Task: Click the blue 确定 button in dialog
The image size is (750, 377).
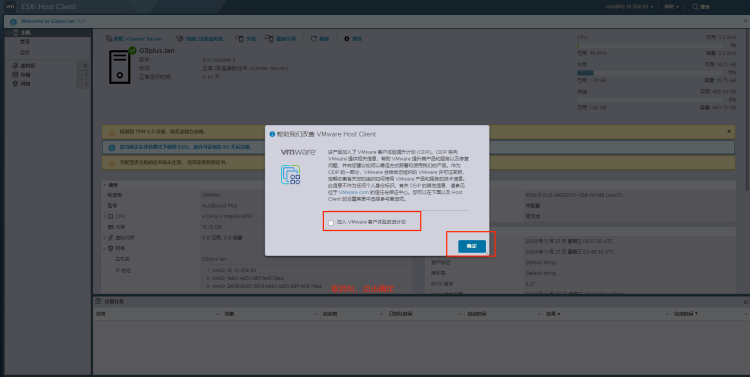Action: click(x=472, y=246)
